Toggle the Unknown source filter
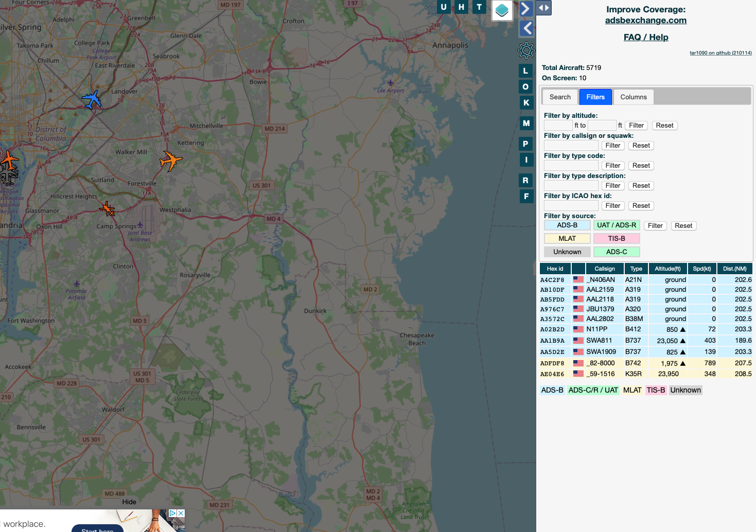The image size is (756, 532). click(x=567, y=252)
